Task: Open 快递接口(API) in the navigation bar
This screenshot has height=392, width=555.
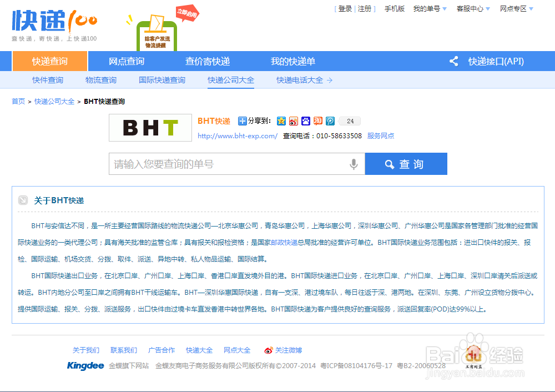Action: [496, 61]
